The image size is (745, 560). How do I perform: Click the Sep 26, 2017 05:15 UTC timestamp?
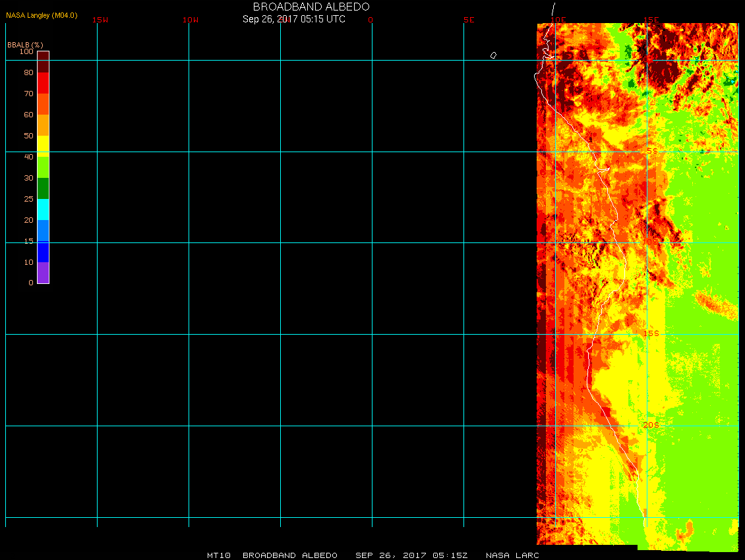294,19
